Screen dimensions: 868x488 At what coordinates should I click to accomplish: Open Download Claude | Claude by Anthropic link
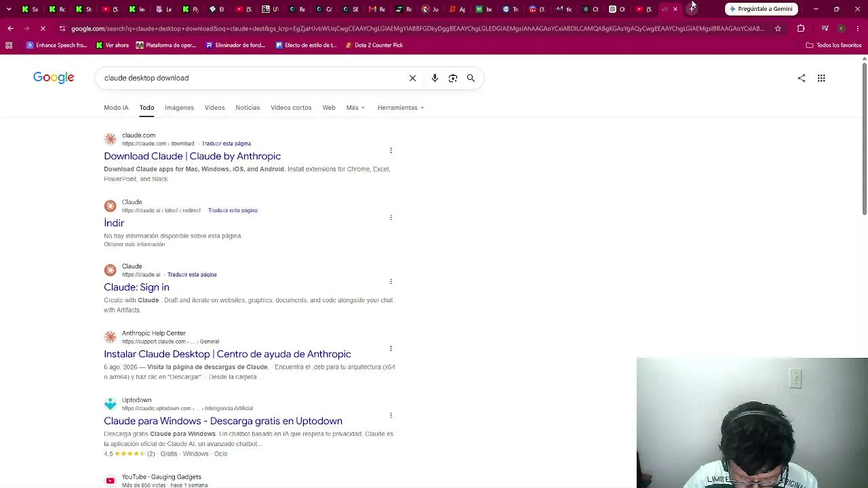click(x=192, y=157)
